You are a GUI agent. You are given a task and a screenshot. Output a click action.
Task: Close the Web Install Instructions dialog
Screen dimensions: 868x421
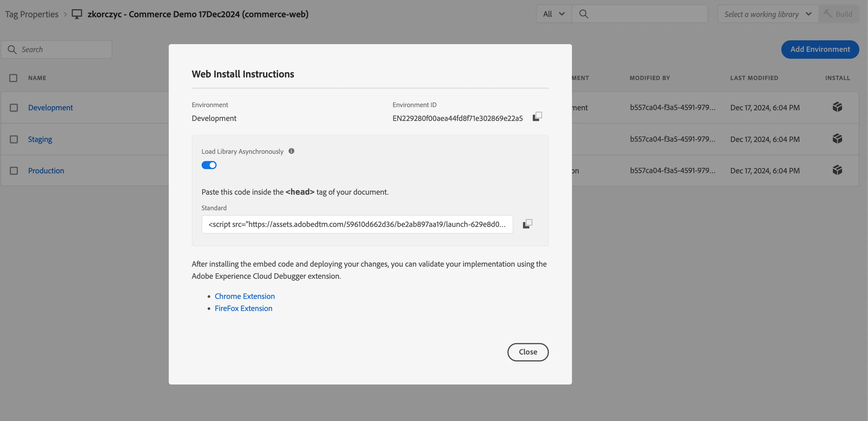click(x=528, y=352)
